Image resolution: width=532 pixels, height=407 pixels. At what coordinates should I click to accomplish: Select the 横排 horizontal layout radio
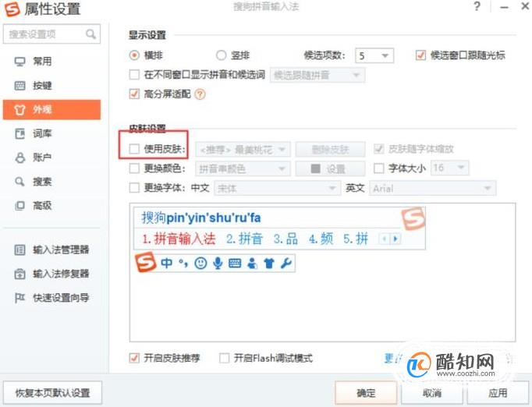[x=134, y=55]
